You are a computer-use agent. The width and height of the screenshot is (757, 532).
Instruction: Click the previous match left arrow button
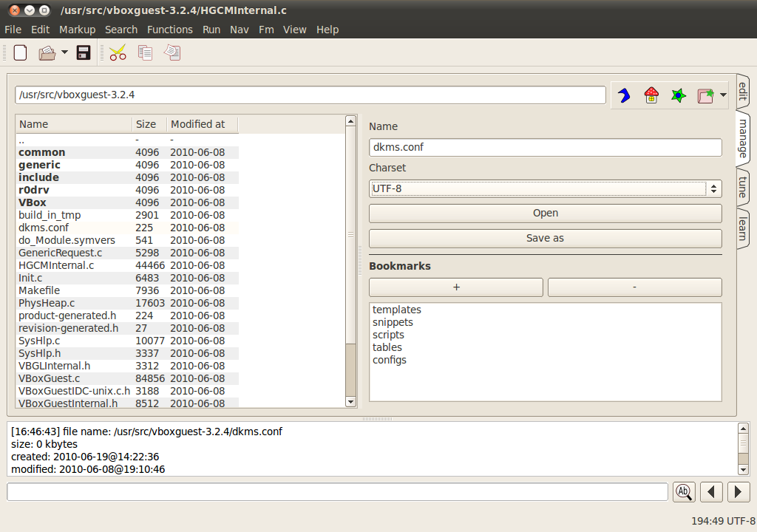click(711, 492)
